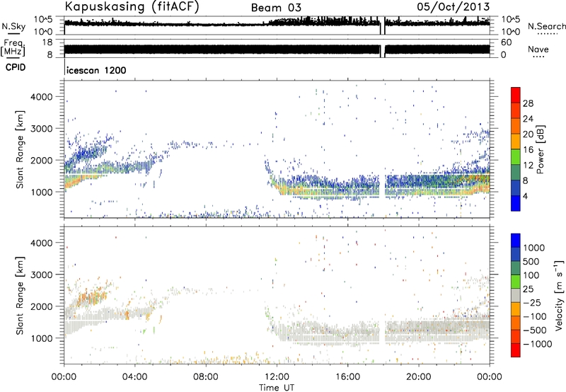Click the 'N.Sky' legend label
This screenshot has height=392, width=566.
tap(13, 26)
